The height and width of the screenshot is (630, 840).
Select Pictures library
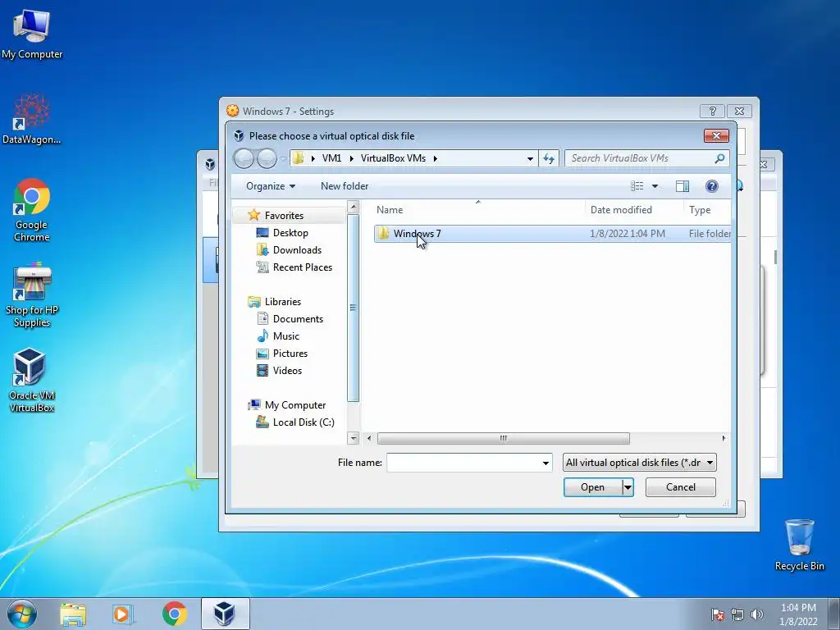(290, 353)
